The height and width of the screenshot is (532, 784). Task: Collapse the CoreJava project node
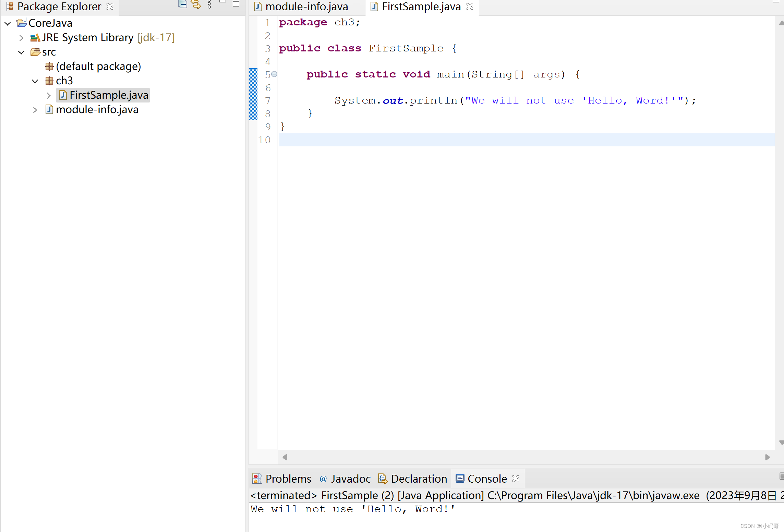(x=8, y=23)
